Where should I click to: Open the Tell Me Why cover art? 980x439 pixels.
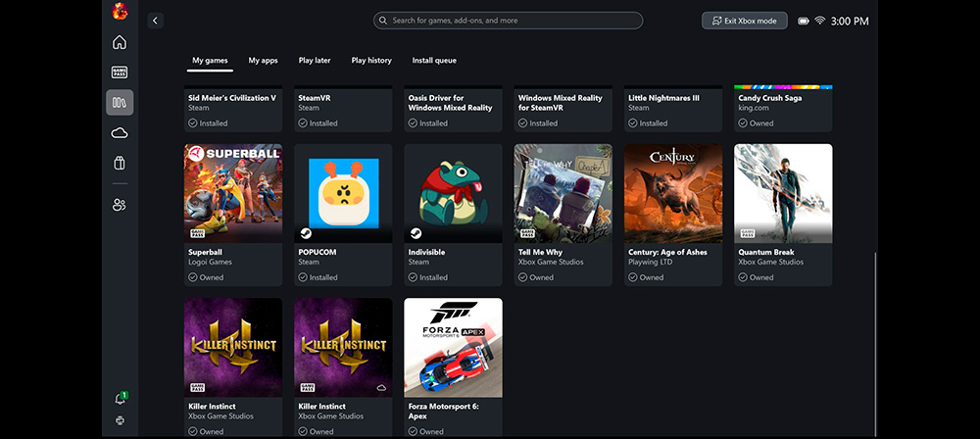tap(563, 193)
